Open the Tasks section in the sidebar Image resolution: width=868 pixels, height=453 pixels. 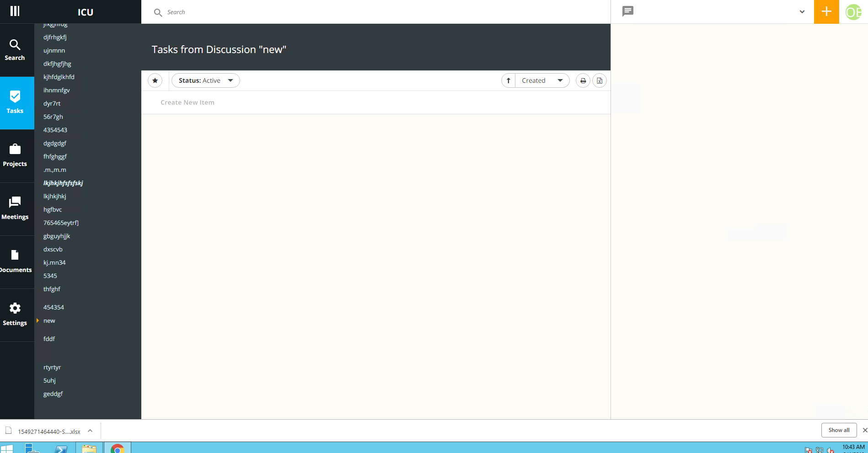[x=15, y=103]
